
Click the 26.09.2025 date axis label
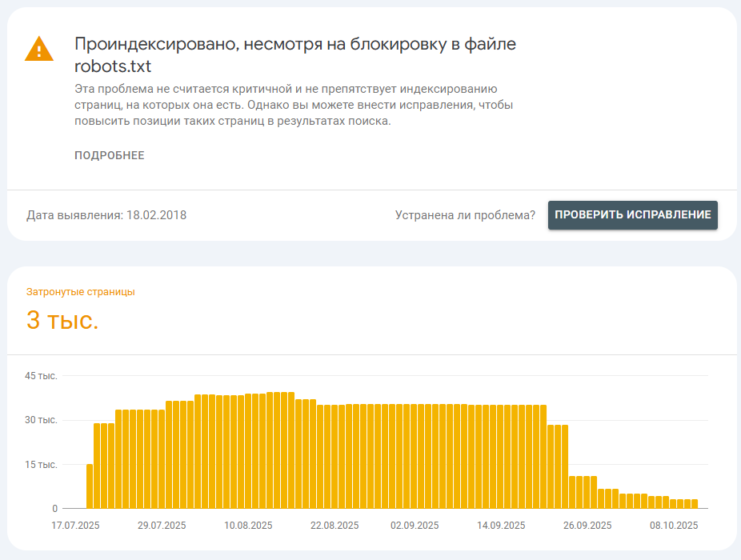587,526
